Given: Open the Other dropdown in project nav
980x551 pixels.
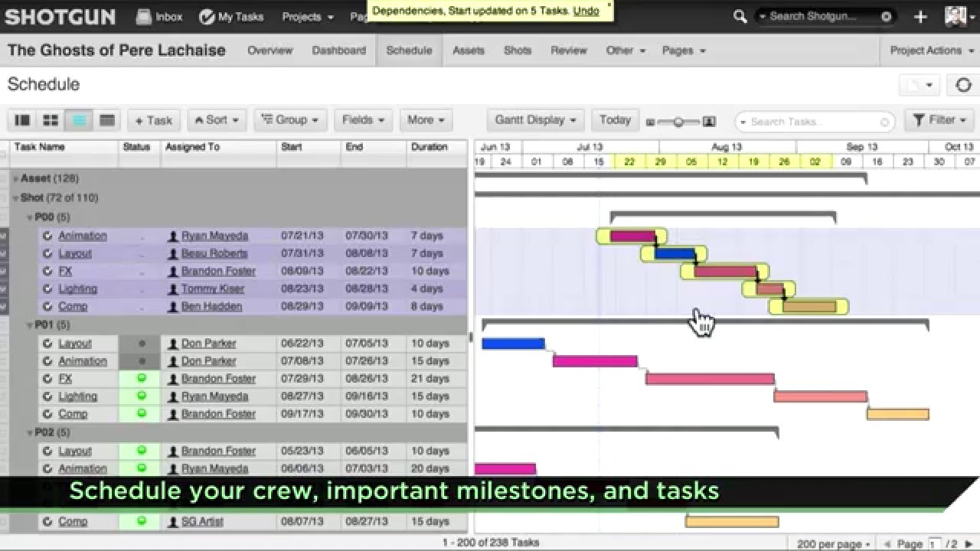Looking at the screenshot, I should [626, 51].
